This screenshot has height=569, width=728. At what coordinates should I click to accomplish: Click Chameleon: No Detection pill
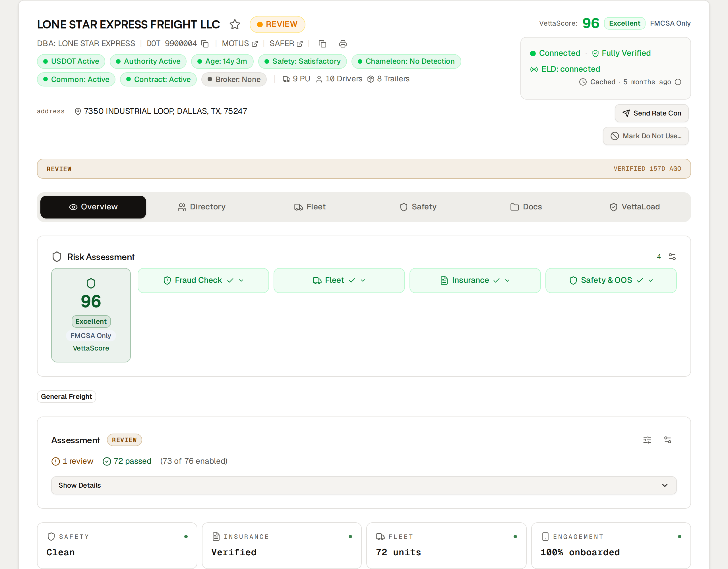406,61
